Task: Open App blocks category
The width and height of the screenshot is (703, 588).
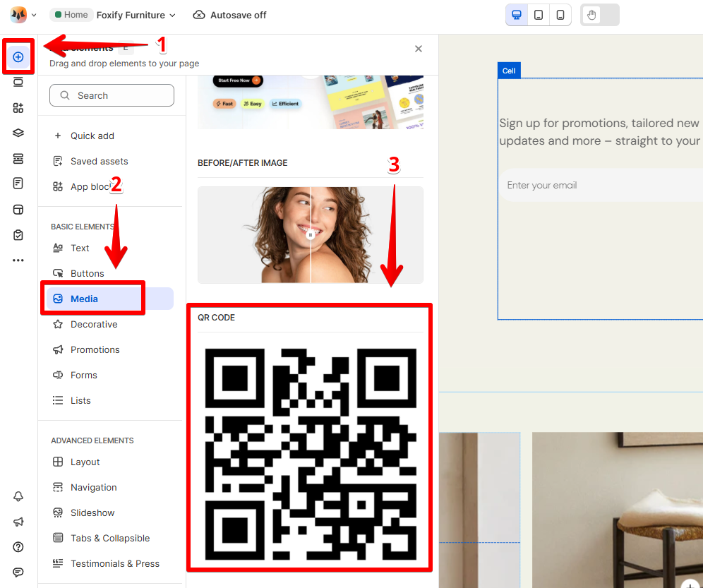Action: pyautogui.click(x=110, y=186)
